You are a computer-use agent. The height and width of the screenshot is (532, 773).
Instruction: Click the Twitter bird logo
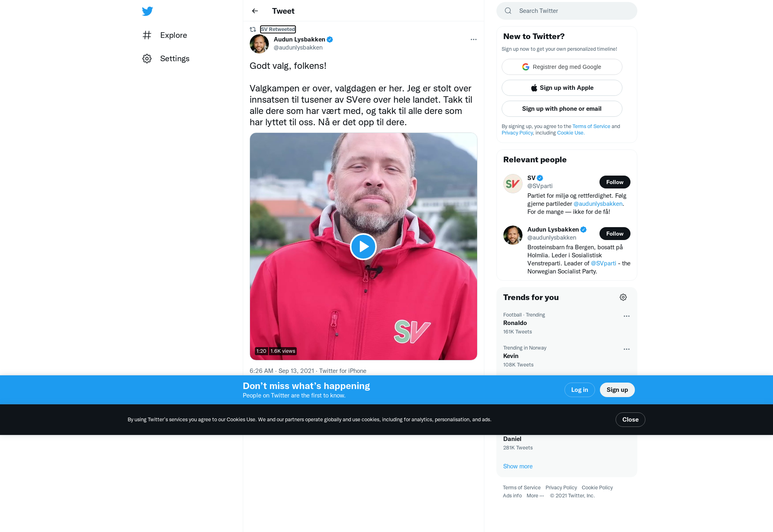(147, 11)
